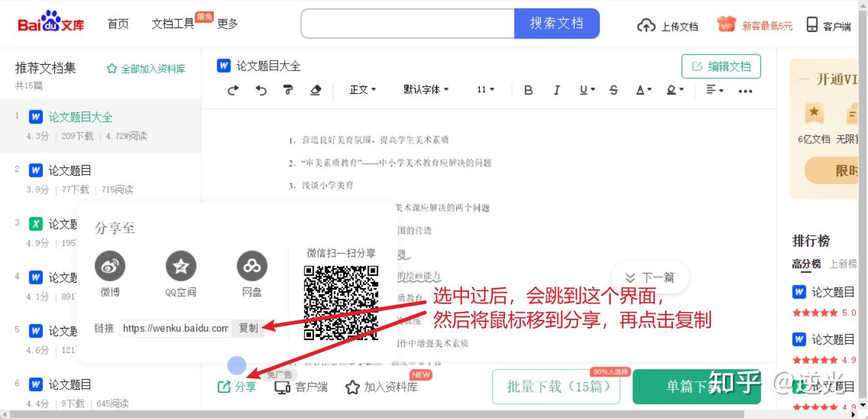Expand the text alignment dropdown

coord(715,91)
